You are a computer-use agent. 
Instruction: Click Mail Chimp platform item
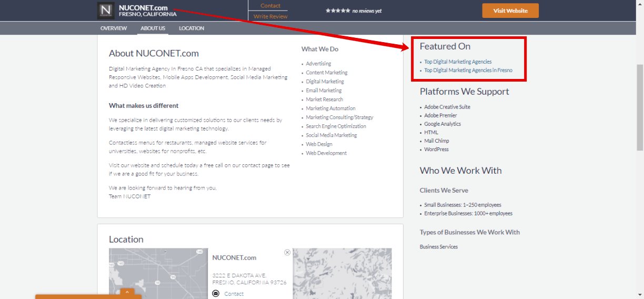coord(437,141)
